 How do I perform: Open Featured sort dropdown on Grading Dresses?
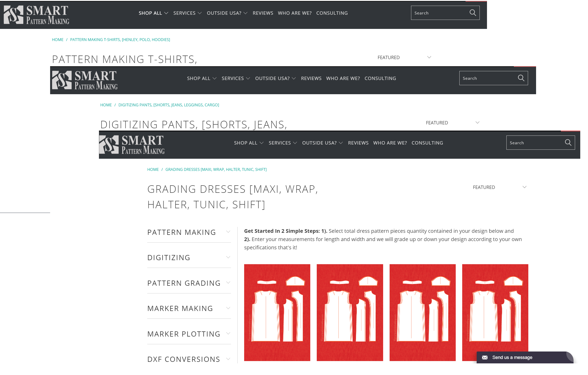(x=499, y=187)
